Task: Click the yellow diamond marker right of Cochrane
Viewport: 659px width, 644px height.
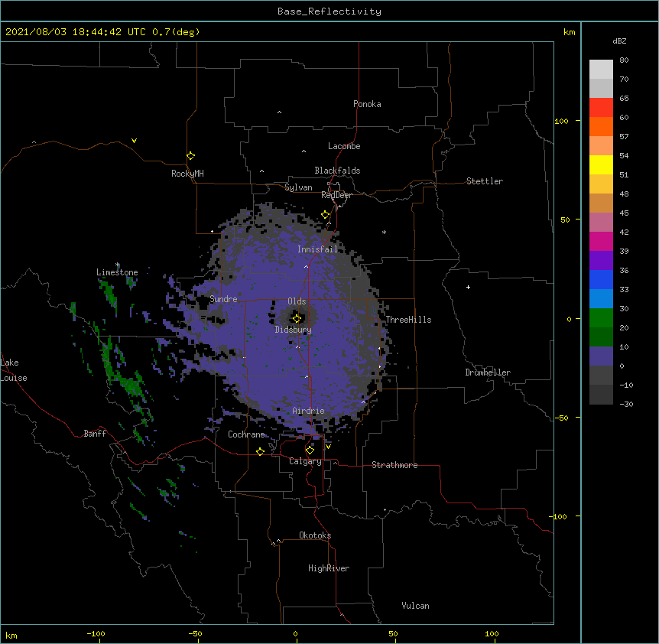Action: [261, 451]
